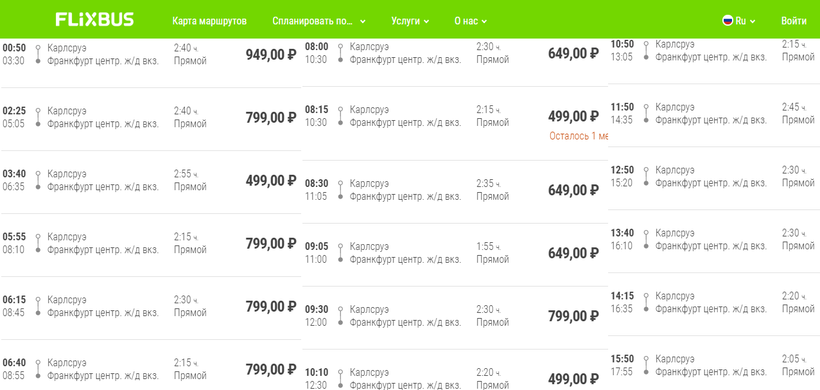
Task: Click route stop icon for 12:50 trip
Action: pyautogui.click(x=646, y=177)
